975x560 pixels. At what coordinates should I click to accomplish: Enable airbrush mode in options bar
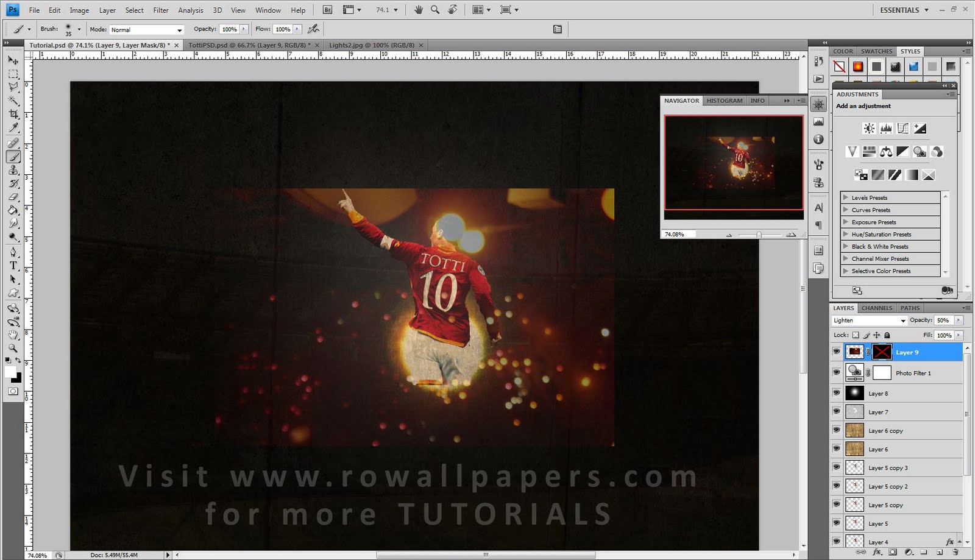(313, 29)
